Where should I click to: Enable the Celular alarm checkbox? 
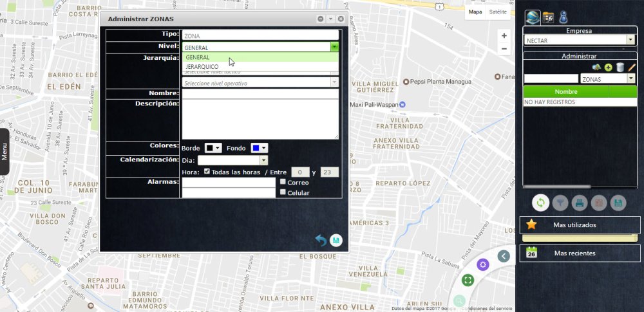click(283, 192)
